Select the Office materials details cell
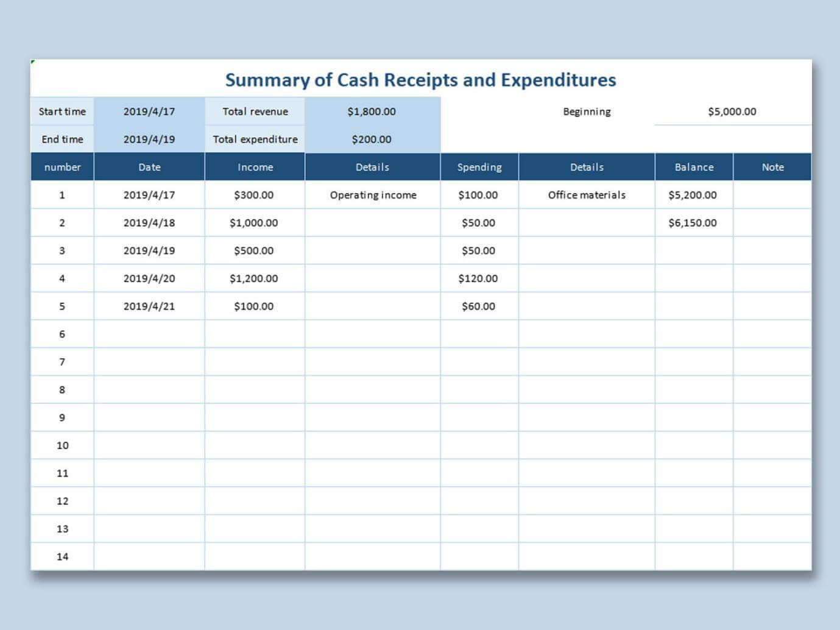This screenshot has width=840, height=630. tap(585, 195)
